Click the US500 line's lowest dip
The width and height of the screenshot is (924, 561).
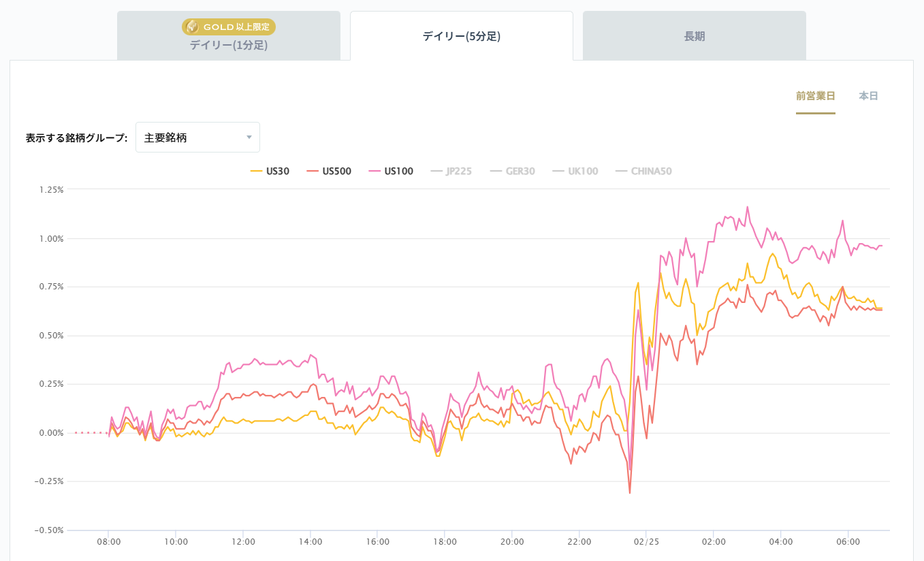pyautogui.click(x=630, y=492)
